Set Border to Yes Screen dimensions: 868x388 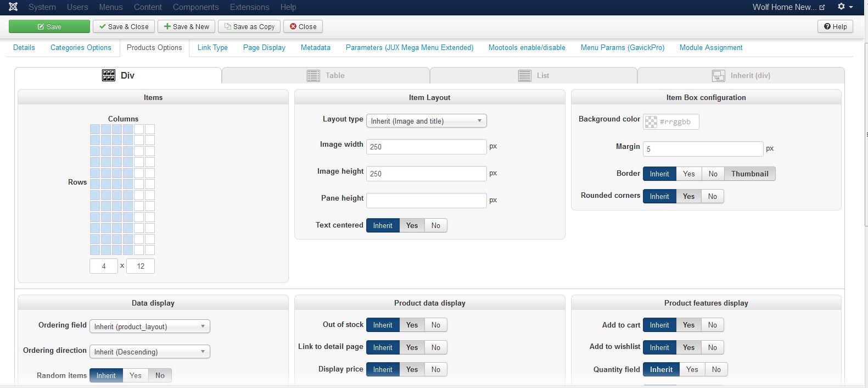pyautogui.click(x=689, y=174)
